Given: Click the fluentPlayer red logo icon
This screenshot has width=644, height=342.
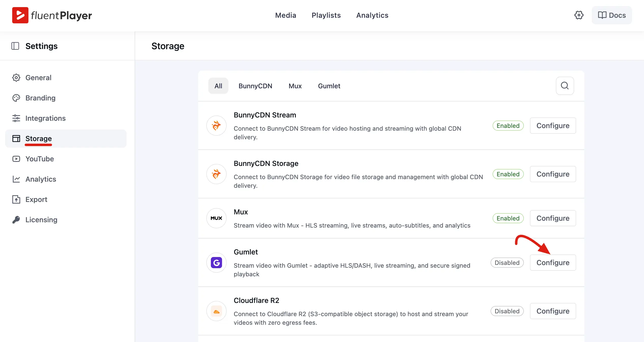Looking at the screenshot, I should click(20, 15).
